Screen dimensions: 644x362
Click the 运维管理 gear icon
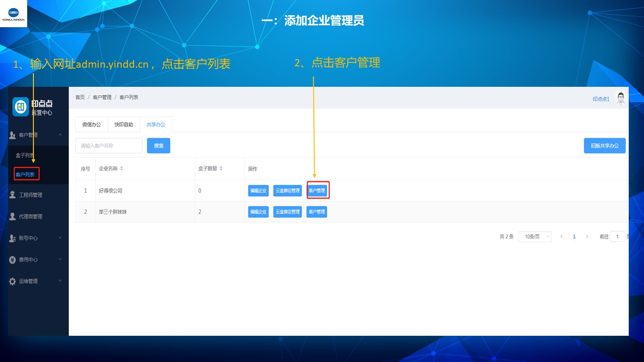click(12, 281)
